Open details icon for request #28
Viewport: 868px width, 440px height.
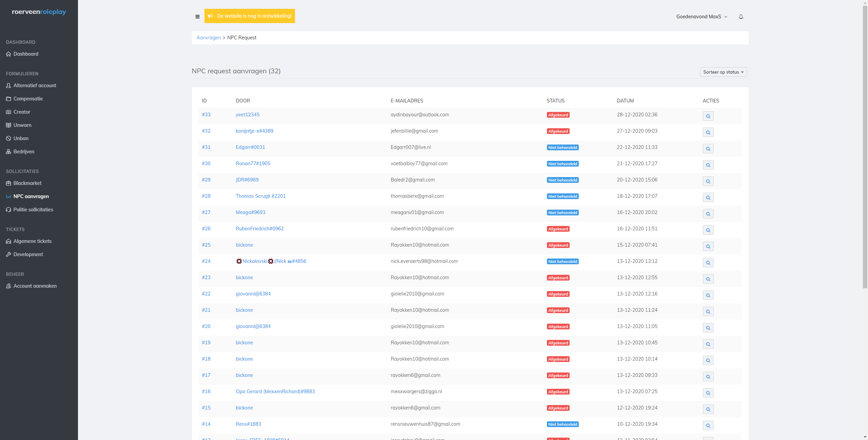[708, 197]
